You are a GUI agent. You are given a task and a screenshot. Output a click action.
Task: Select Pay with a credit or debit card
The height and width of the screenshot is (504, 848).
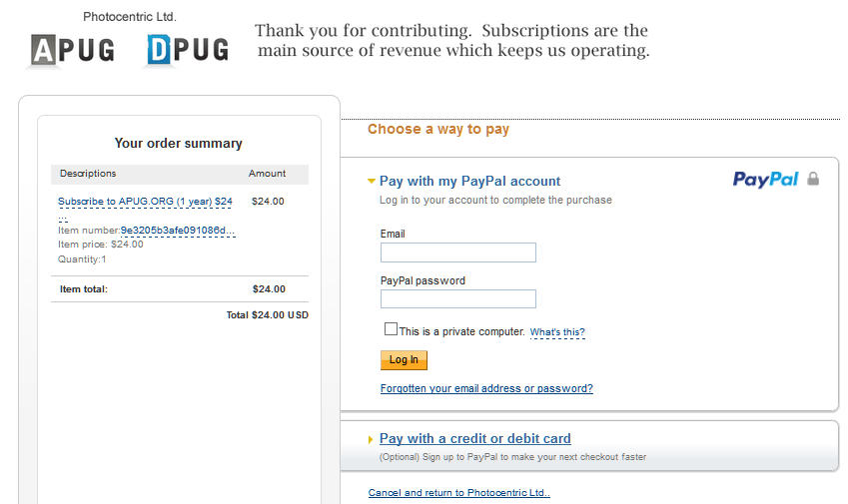[475, 438]
